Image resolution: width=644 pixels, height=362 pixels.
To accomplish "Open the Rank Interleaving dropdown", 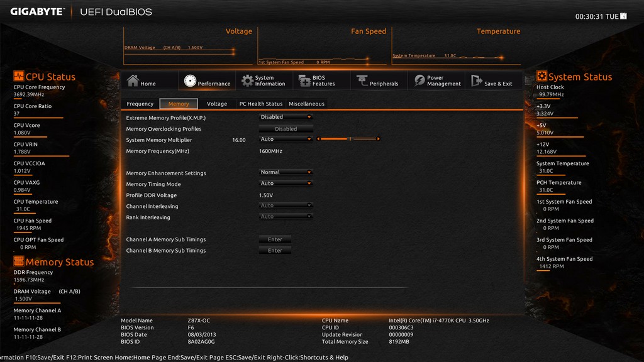I will 286,217.
